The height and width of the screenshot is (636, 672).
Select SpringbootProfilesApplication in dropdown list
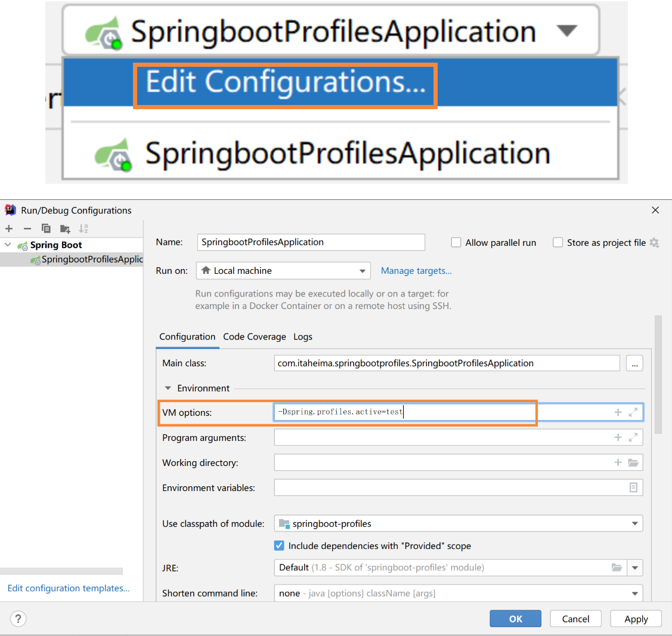(340, 153)
